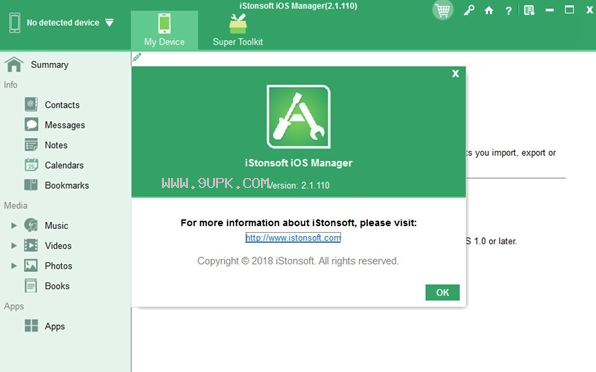This screenshot has height=372, width=596.
Task: Confirm the About dialog with OK
Action: click(x=442, y=293)
